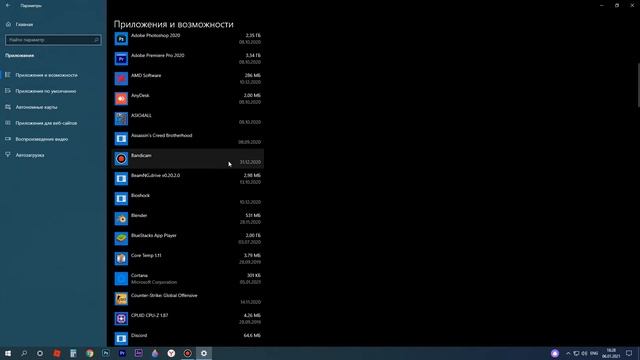Screen dimensions: 640x360
Task: Click the Cortana app icon
Action: pyautogui.click(x=121, y=279)
